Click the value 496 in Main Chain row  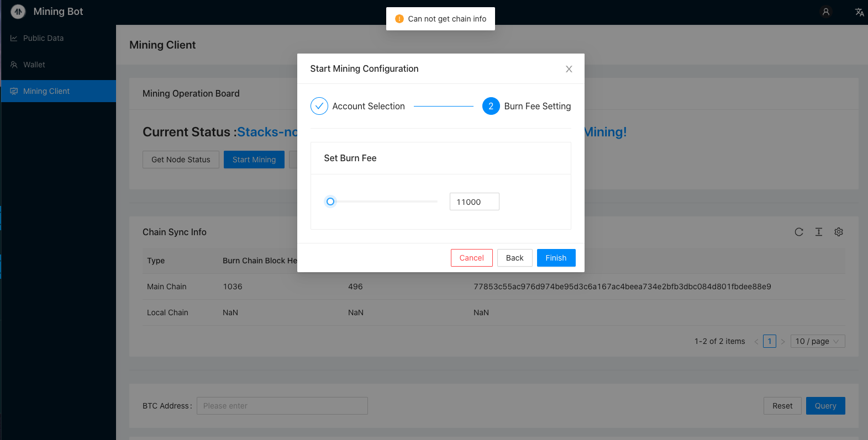click(355, 287)
